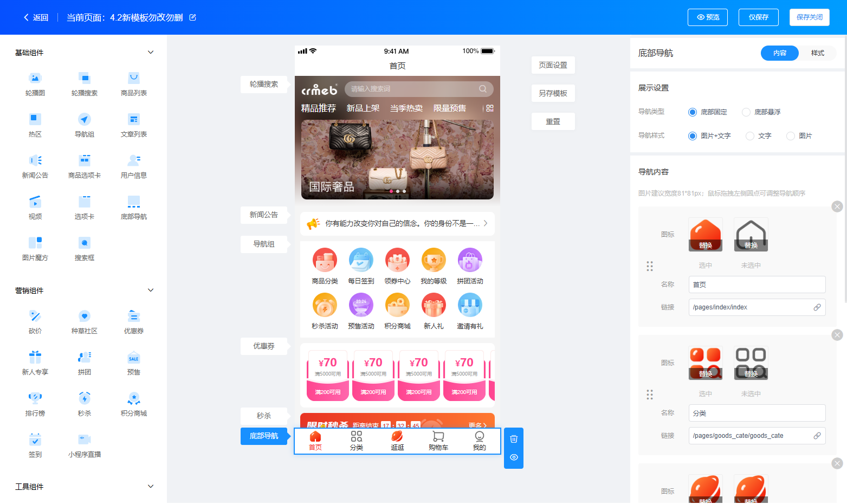Add the 轮播图 carousel component
The height and width of the screenshot is (504, 847).
coord(35,84)
